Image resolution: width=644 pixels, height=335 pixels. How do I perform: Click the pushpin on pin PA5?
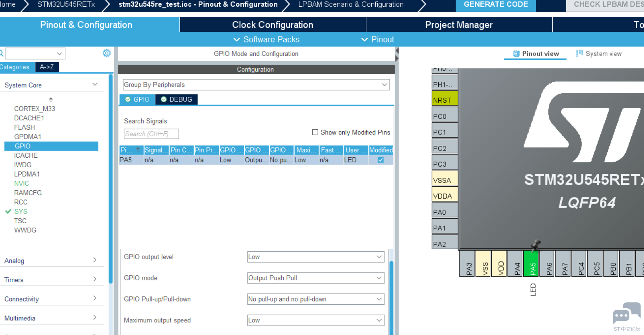click(x=535, y=245)
